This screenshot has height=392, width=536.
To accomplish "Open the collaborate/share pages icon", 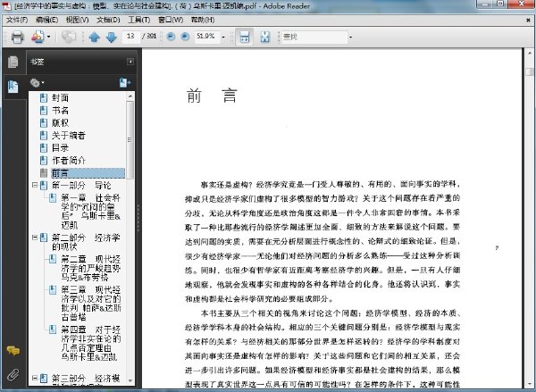I will [38, 37].
